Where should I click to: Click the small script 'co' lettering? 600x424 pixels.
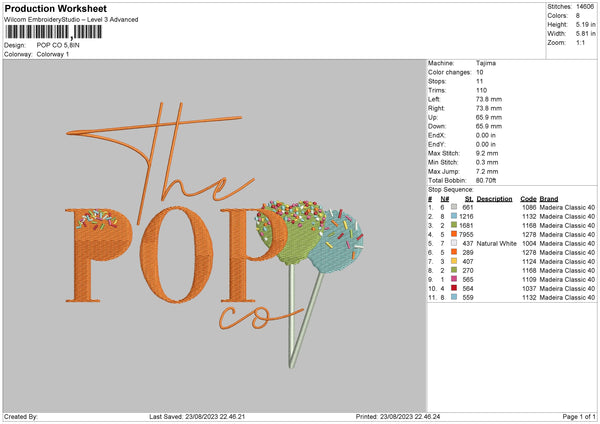232,320
